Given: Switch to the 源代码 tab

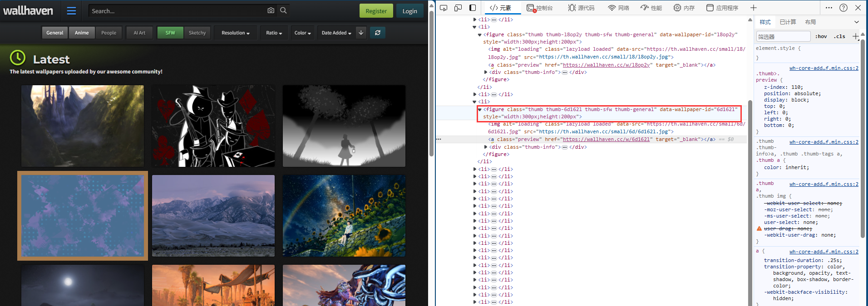Looking at the screenshot, I should pyautogui.click(x=581, y=8).
